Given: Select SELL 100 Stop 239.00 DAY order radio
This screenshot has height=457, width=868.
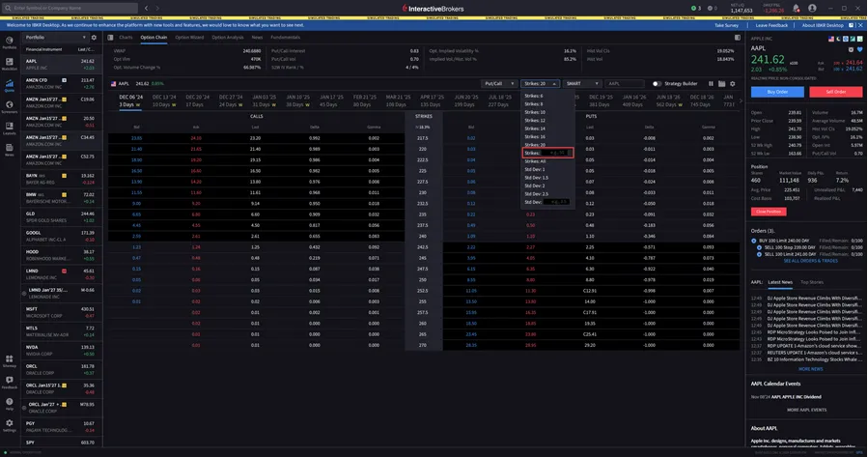Looking at the screenshot, I should pos(759,247).
